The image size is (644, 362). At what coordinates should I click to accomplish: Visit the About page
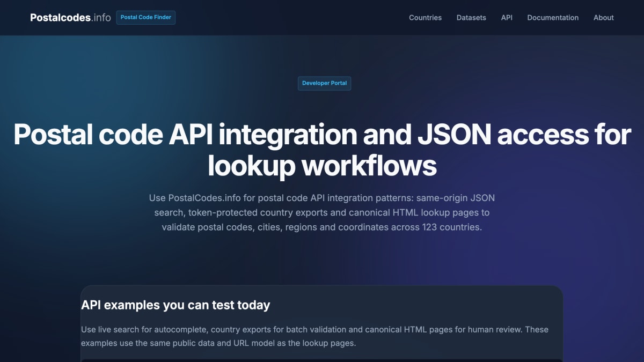tap(603, 18)
